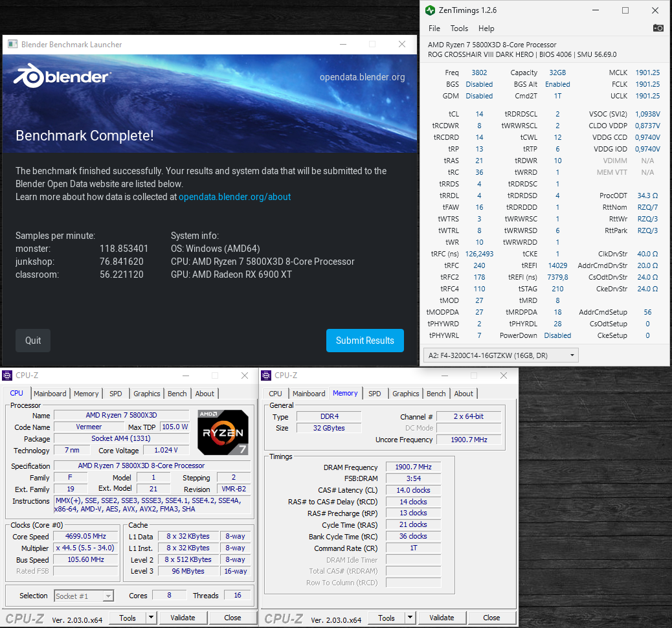Click Validate button in left CPU-Z
The width and height of the screenshot is (672, 628).
pos(183,618)
